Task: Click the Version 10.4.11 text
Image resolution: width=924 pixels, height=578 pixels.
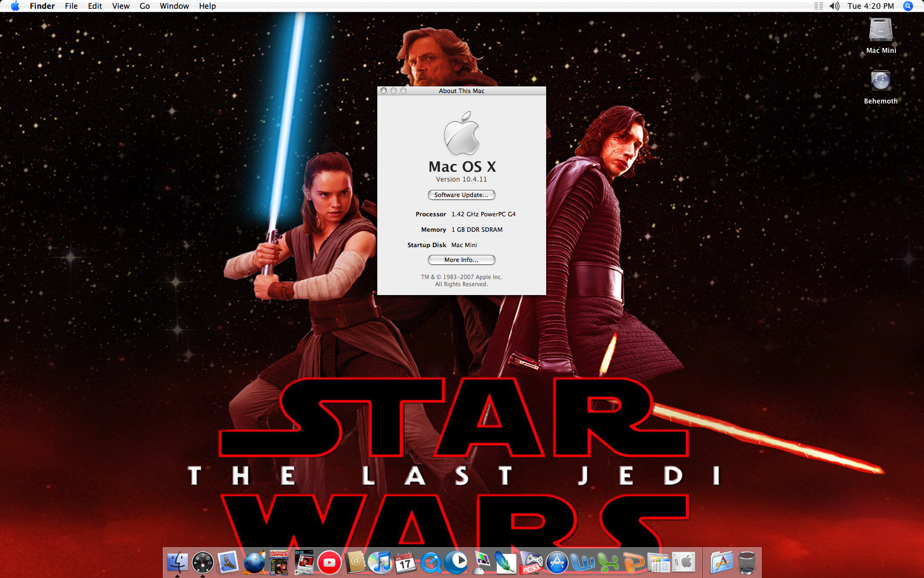Action: click(461, 179)
